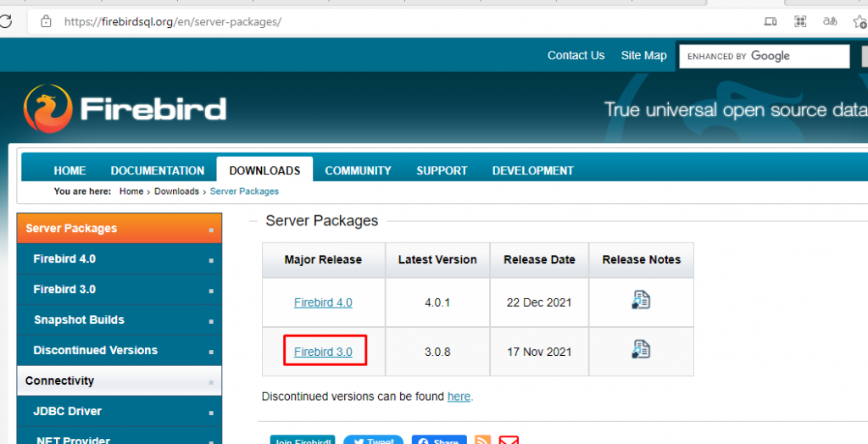Add page to favorites with star icon

pyautogui.click(x=860, y=21)
